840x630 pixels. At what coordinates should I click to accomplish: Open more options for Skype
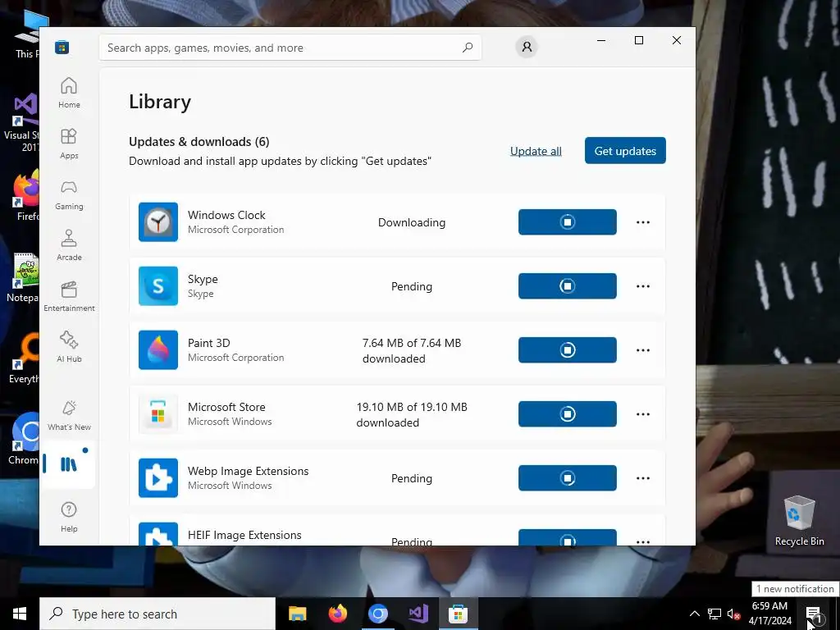tap(643, 286)
